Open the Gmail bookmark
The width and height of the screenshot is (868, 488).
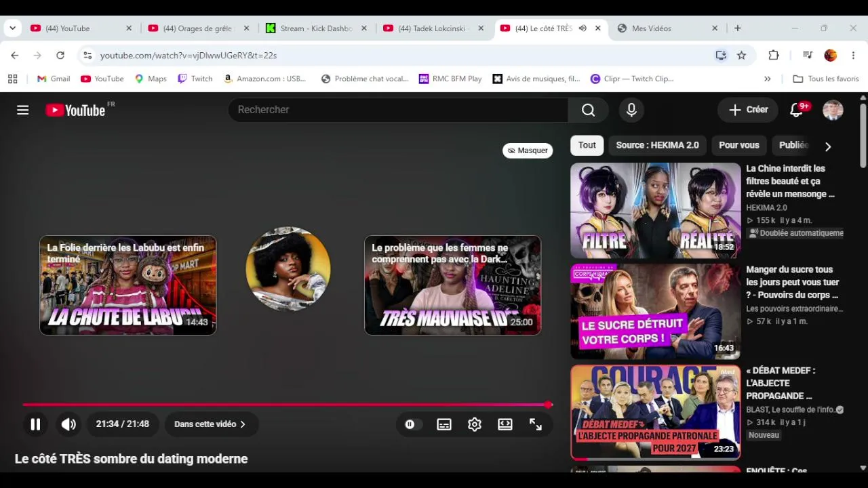click(54, 79)
